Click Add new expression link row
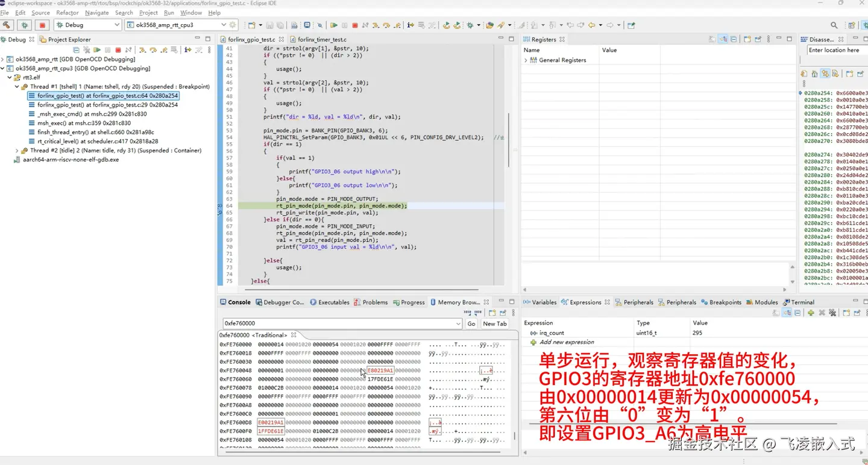Viewport: 868px width, 465px height. (567, 342)
